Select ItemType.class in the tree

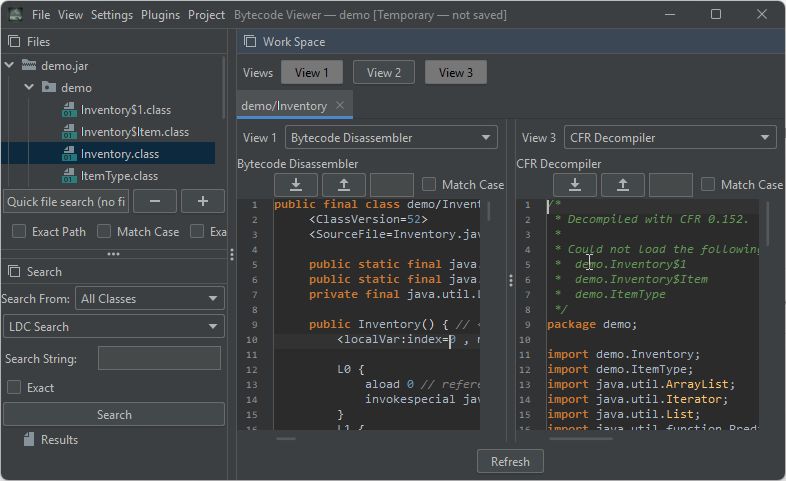tap(119, 176)
